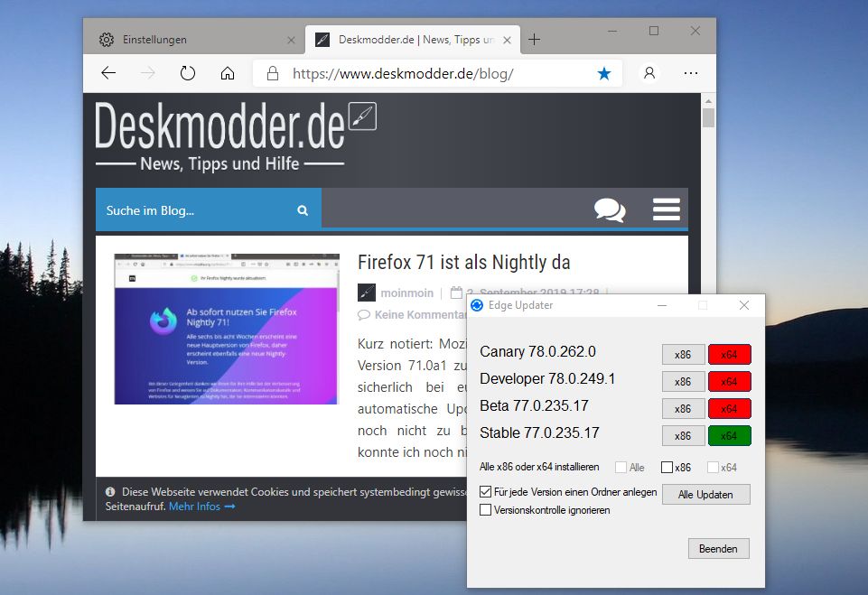This screenshot has height=595, width=868.
Task: Click the browser page scrollbar thumb
Action: [x=708, y=117]
